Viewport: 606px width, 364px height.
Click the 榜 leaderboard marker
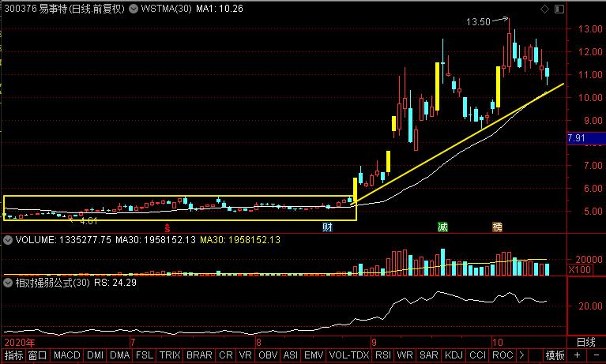point(498,227)
